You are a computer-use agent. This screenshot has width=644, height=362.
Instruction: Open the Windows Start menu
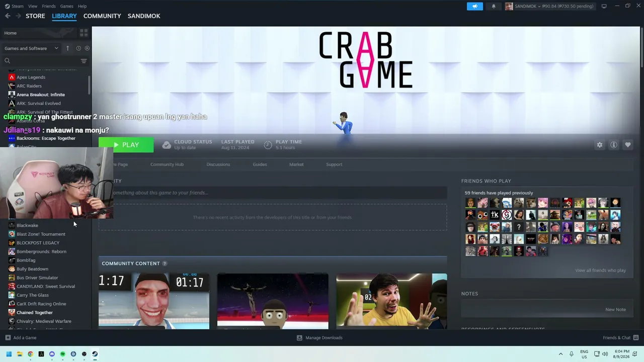click(9, 354)
